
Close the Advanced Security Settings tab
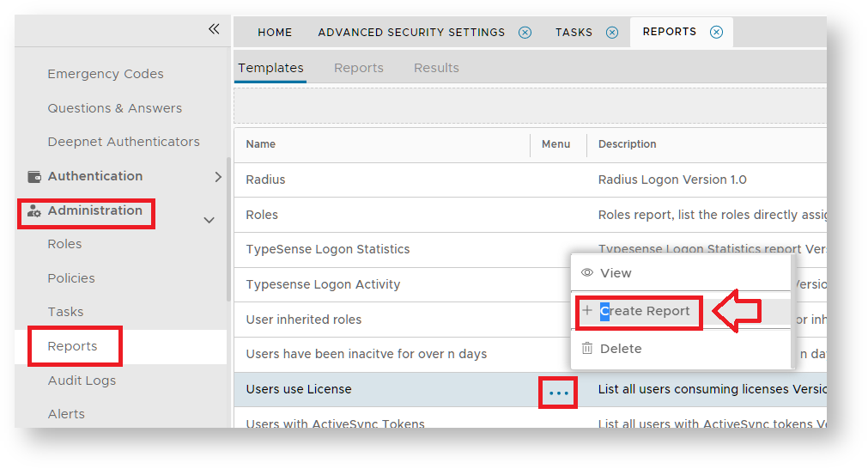click(x=525, y=33)
